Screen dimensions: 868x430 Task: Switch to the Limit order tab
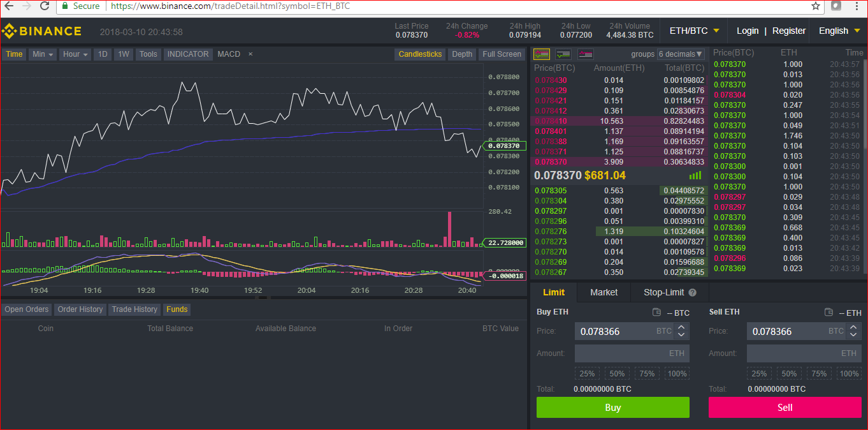(554, 292)
